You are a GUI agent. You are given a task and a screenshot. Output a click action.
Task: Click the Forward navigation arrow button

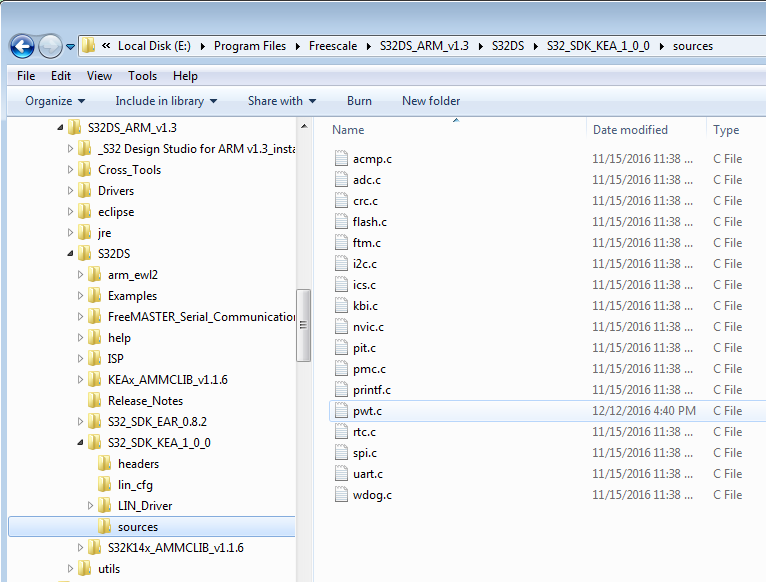tap(50, 47)
